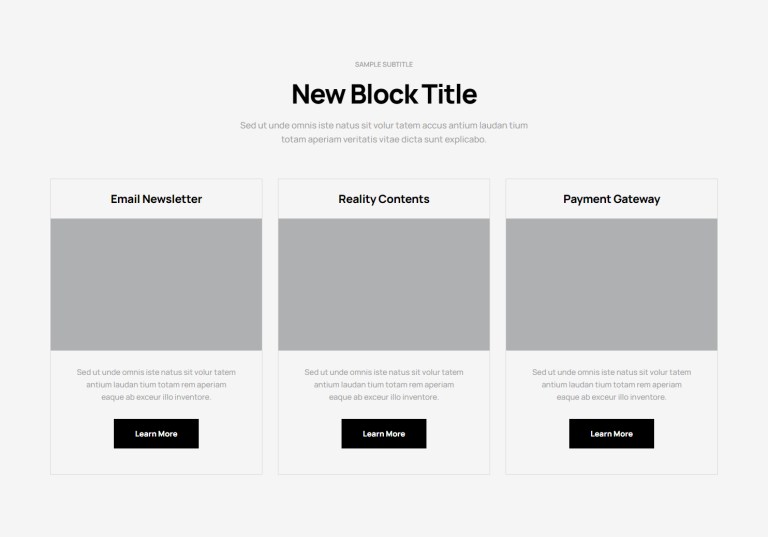Click the Email Newsletter image placeholder
The width and height of the screenshot is (768, 537).
click(x=156, y=285)
